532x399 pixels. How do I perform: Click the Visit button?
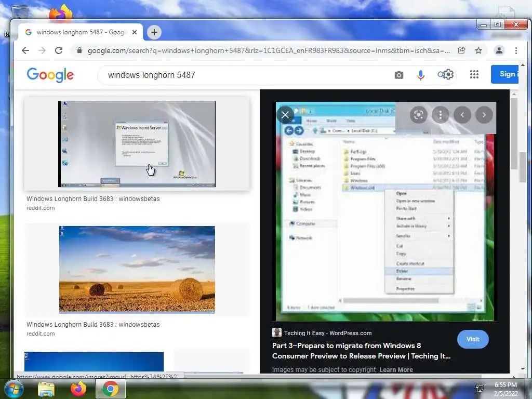pos(473,339)
